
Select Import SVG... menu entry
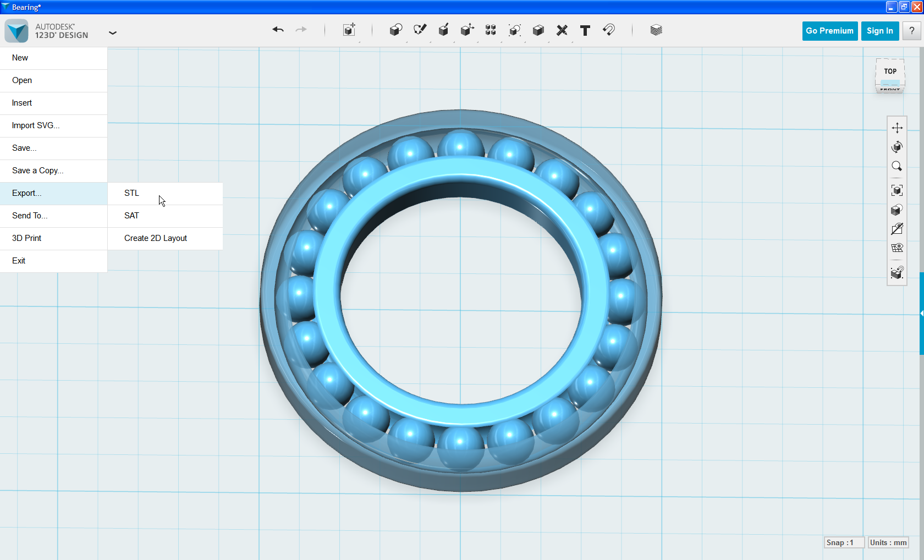pyautogui.click(x=53, y=125)
